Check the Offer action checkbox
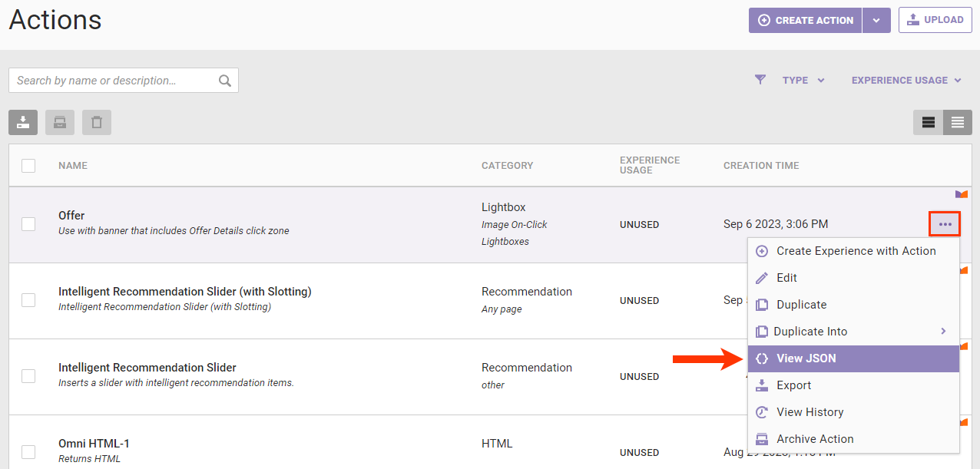 pos(28,224)
